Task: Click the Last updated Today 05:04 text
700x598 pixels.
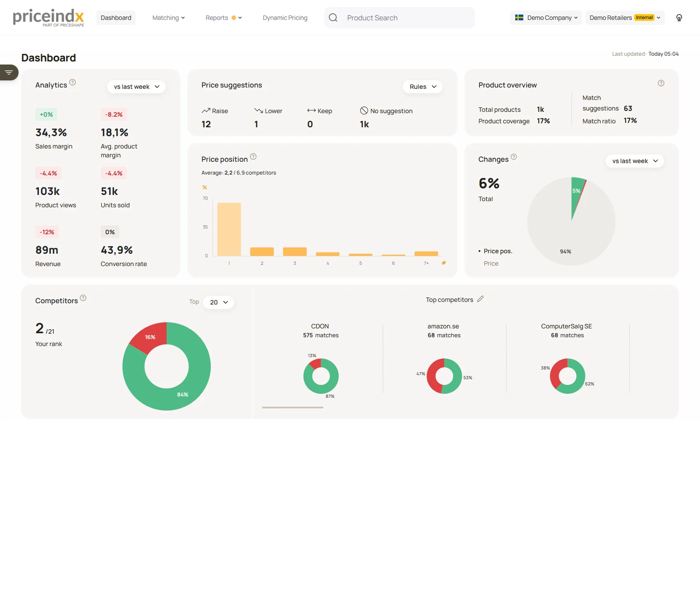Action: pos(645,54)
